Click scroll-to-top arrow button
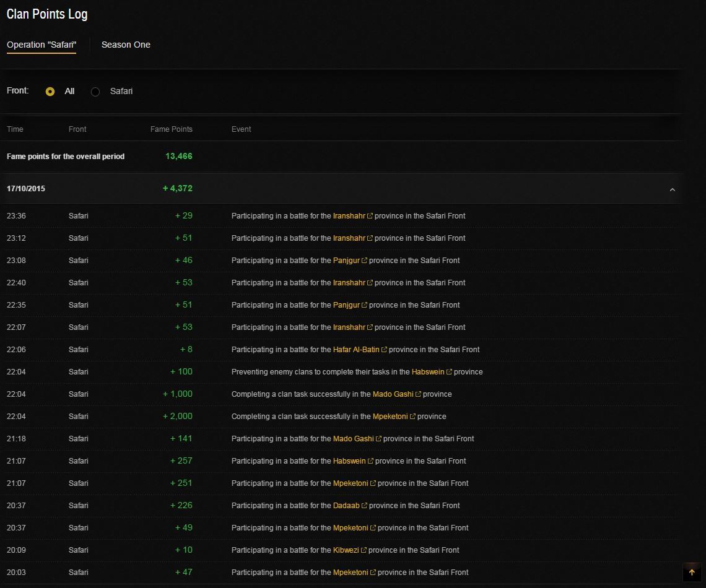The image size is (706, 588). 692,573
